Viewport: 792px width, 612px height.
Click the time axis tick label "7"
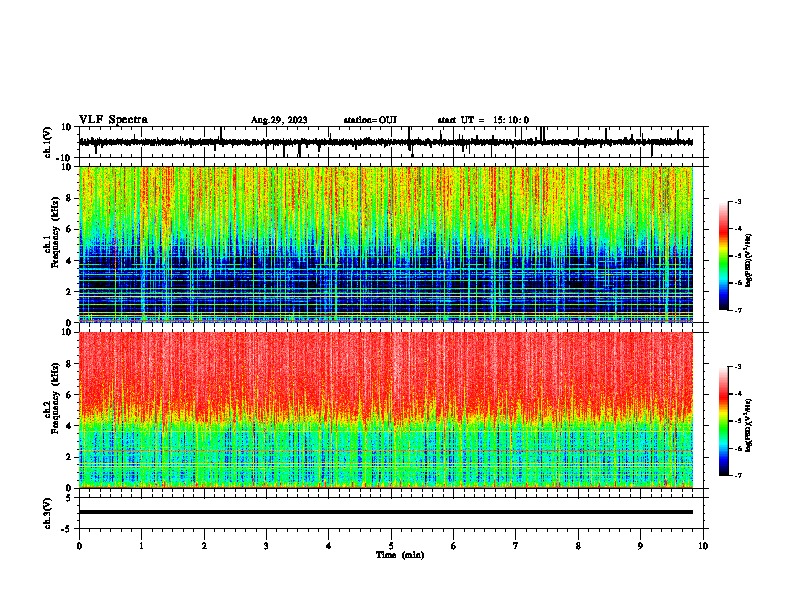pyautogui.click(x=516, y=546)
